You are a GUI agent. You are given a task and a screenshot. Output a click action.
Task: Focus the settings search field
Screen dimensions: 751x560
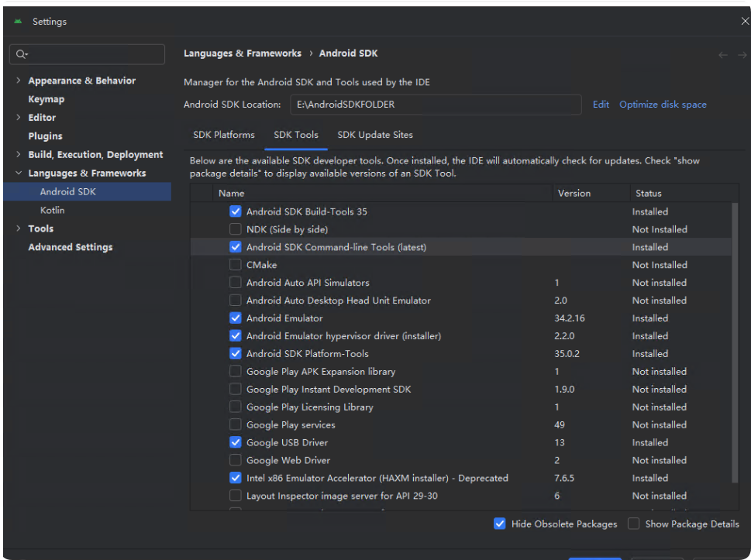[87, 54]
